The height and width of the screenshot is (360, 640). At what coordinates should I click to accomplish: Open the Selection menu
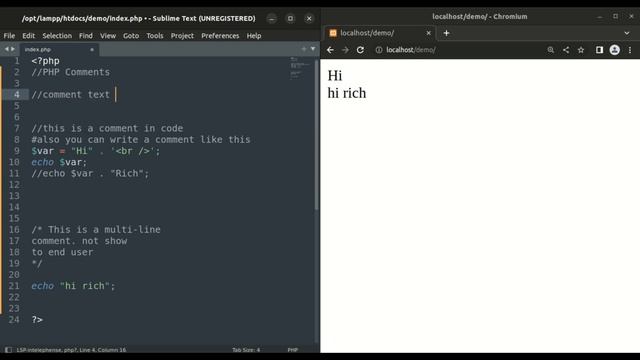point(57,36)
